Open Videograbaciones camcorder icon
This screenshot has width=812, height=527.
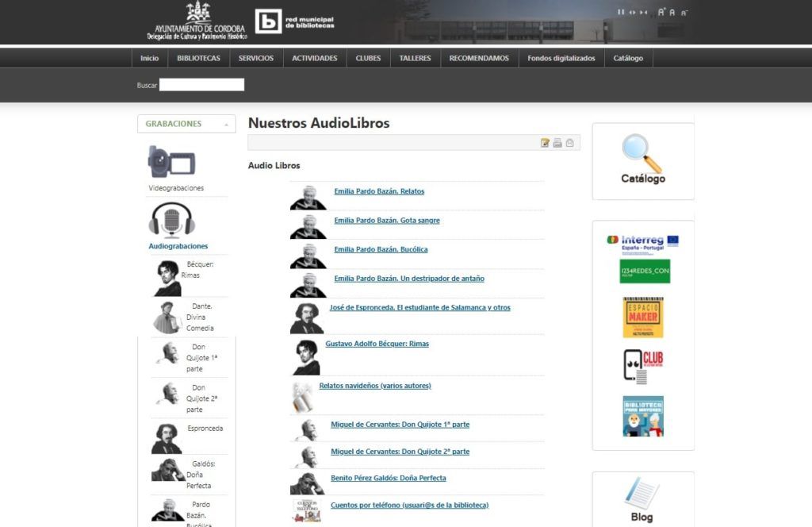[x=171, y=162]
